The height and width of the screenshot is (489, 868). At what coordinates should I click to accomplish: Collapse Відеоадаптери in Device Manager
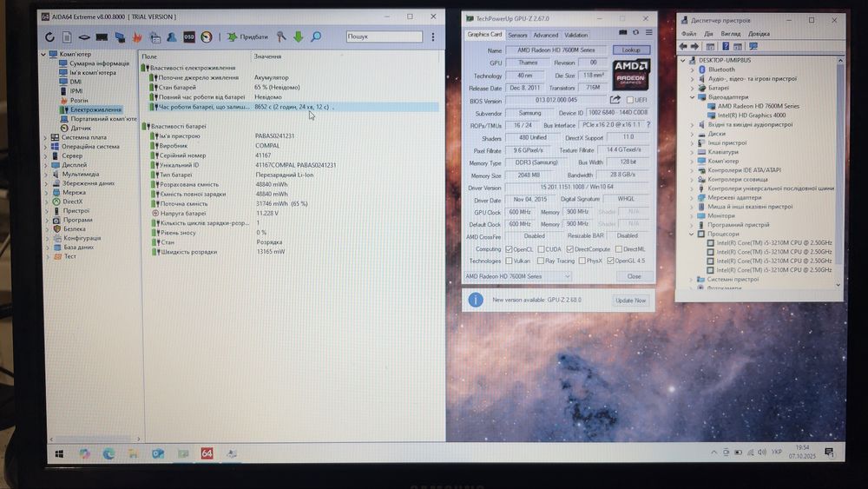693,97
